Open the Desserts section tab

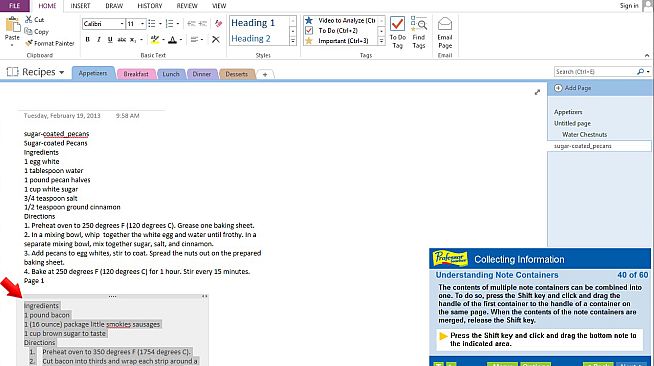236,74
